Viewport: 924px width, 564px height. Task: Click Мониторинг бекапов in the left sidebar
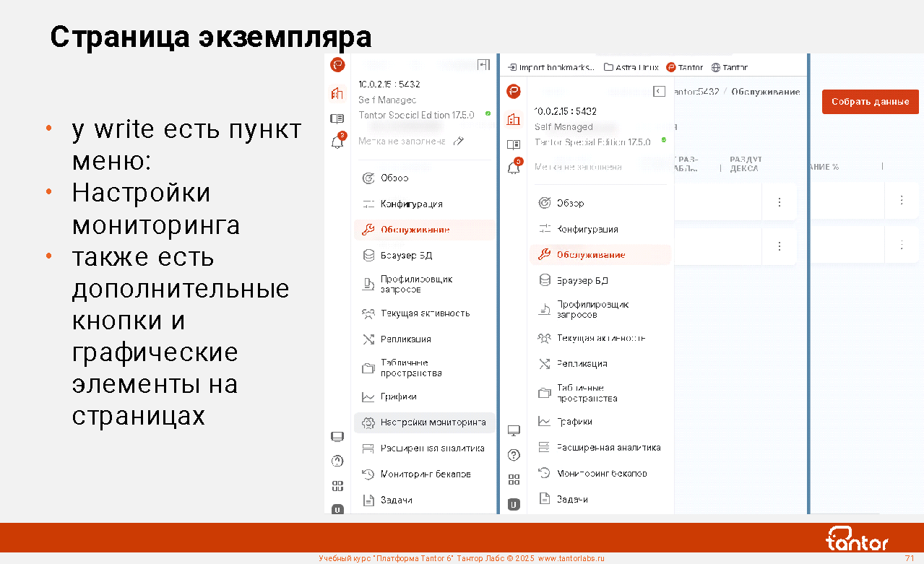[x=425, y=474]
